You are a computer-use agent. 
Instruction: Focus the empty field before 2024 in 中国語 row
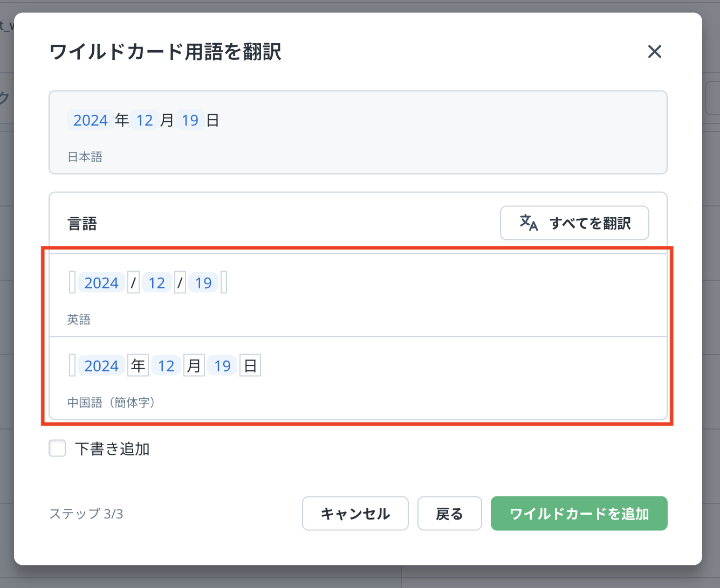[72, 365]
